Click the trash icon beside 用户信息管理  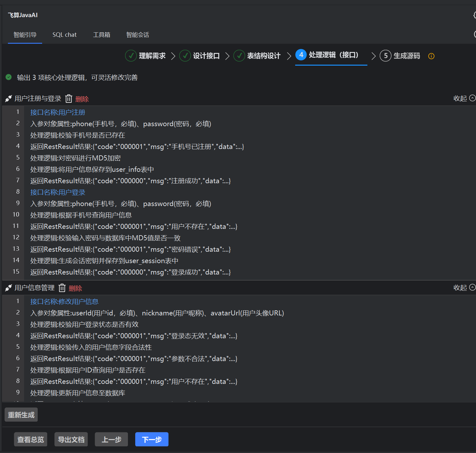coord(62,288)
